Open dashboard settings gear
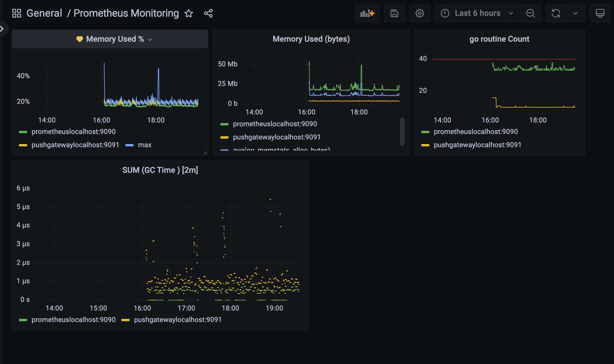614x364 pixels. click(419, 13)
